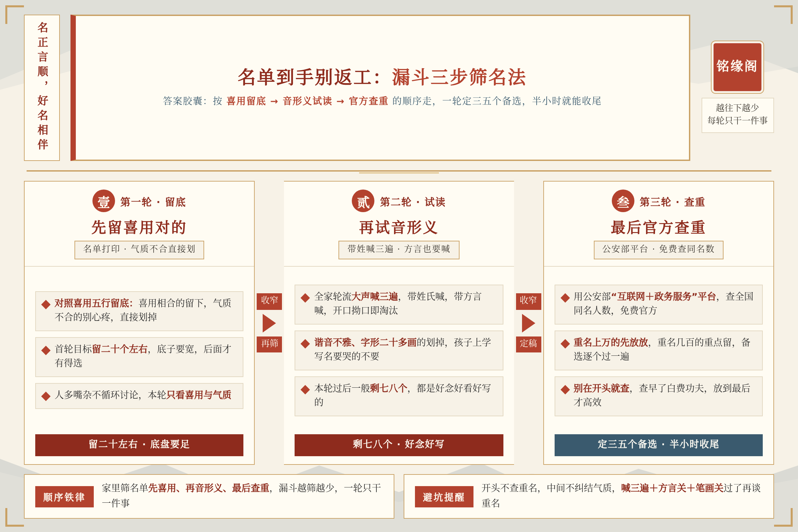Click the 留二十左右·底盘要足 banner
This screenshot has width=798, height=532.
tap(139, 445)
